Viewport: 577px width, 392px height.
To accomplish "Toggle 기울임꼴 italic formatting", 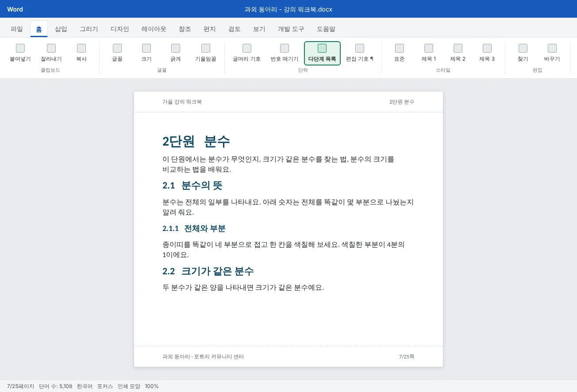I will pos(206,53).
